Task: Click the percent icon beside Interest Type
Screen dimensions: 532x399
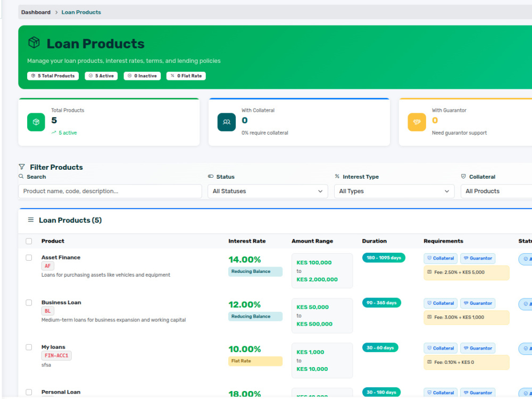Action: click(337, 177)
